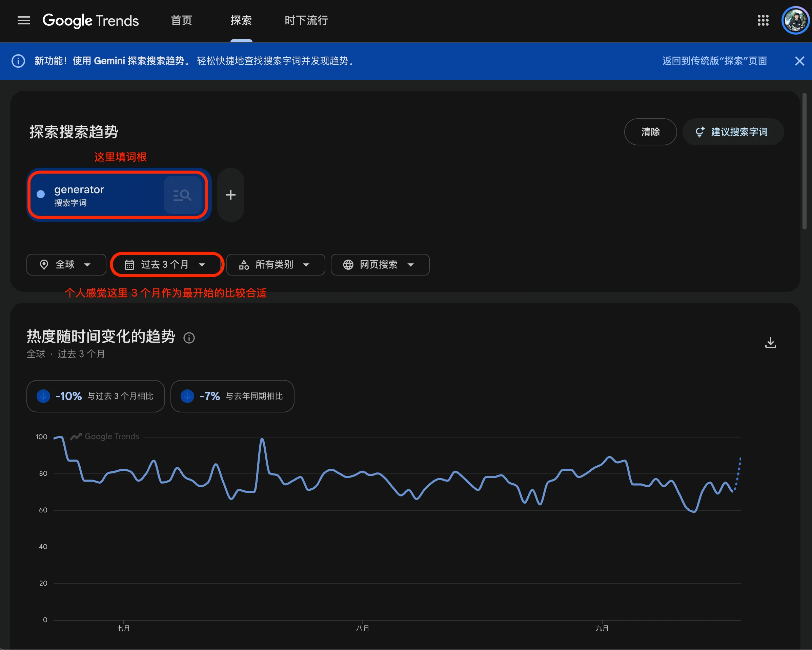Click the search icon in generator chip

182,195
